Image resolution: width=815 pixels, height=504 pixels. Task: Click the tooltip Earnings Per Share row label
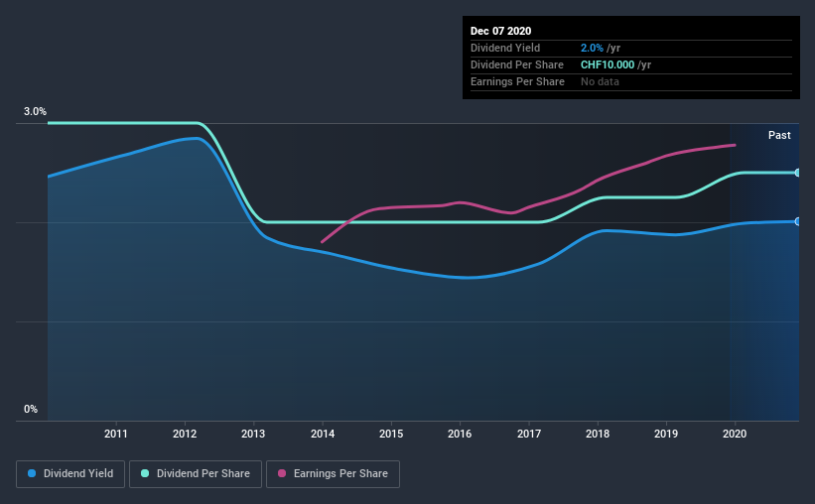point(517,81)
